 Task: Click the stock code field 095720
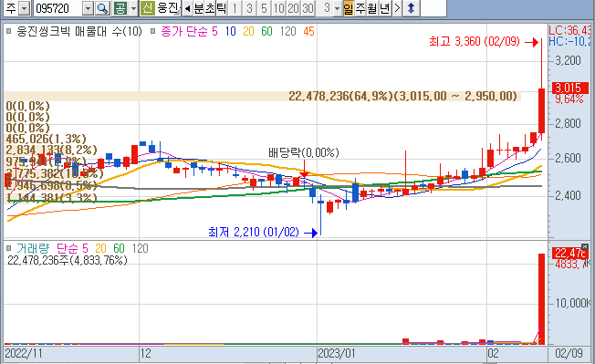(x=58, y=8)
